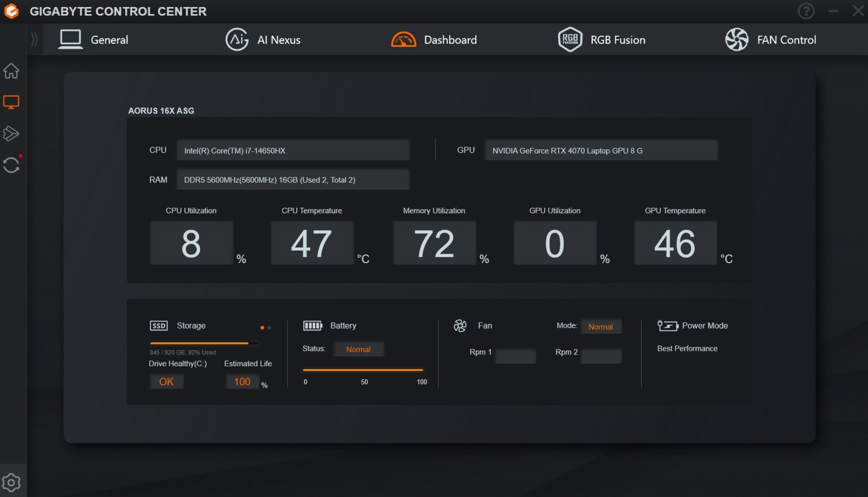The width and height of the screenshot is (868, 497).
Task: Open the paper plane sidebar icon
Action: point(11,133)
